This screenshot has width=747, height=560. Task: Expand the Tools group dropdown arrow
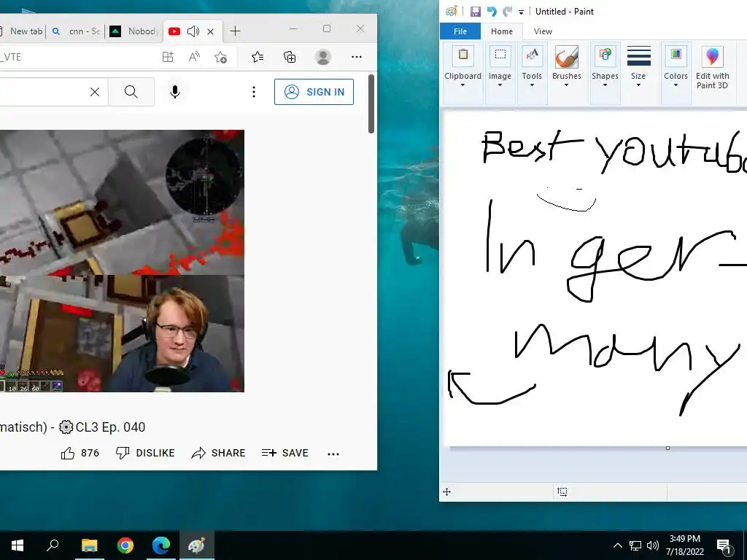(532, 86)
